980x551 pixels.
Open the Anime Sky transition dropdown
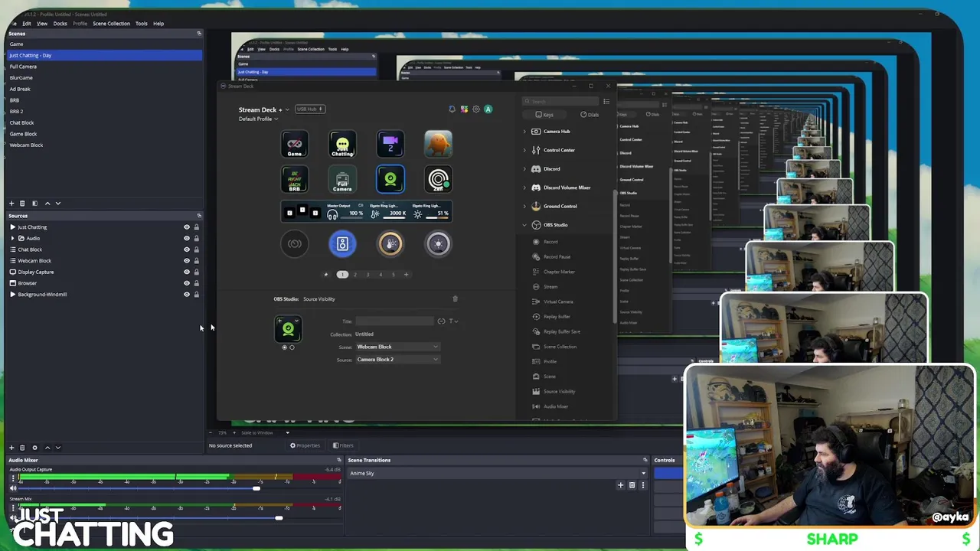point(498,474)
